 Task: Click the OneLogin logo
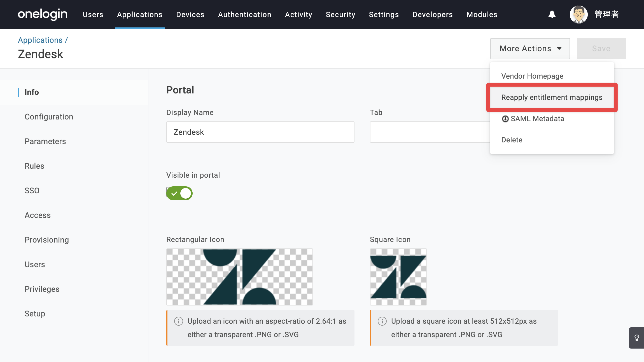pyautogui.click(x=43, y=14)
